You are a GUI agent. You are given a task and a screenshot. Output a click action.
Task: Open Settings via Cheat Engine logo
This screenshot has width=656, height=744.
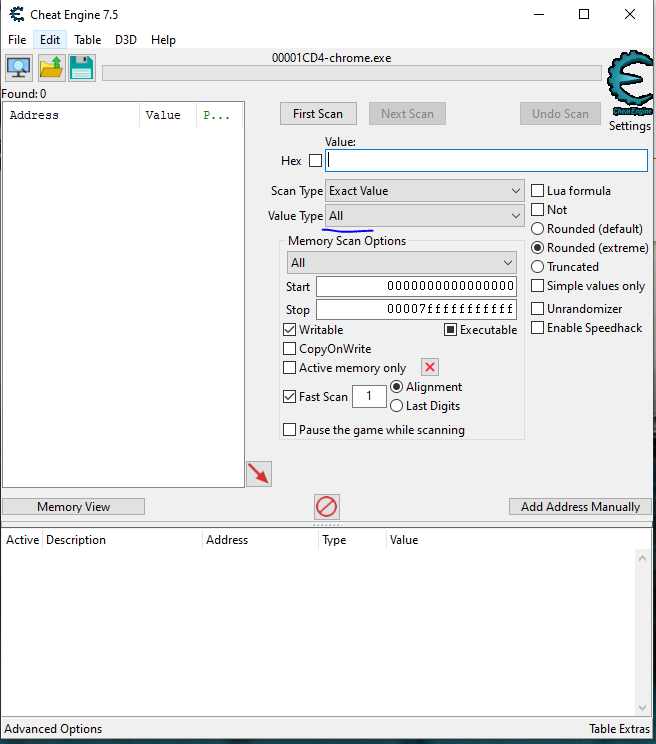click(630, 83)
